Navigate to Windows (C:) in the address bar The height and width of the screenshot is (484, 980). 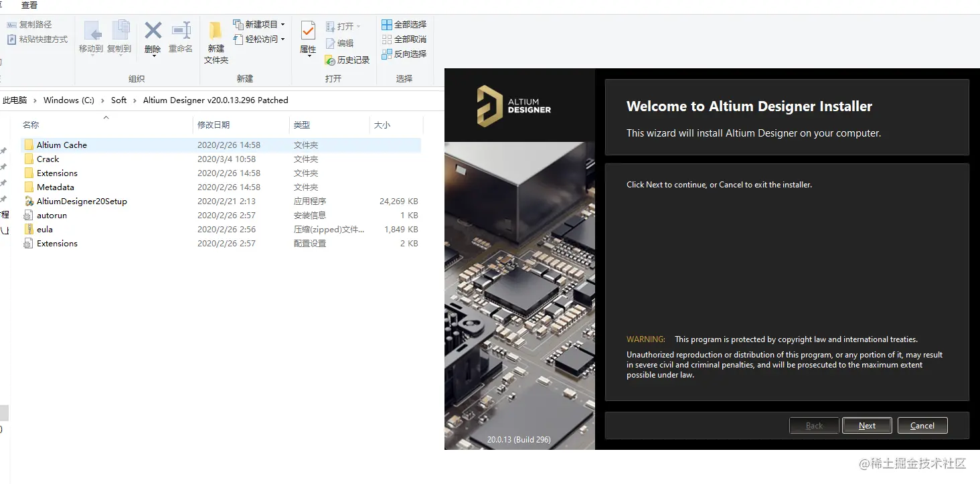pyautogui.click(x=69, y=100)
